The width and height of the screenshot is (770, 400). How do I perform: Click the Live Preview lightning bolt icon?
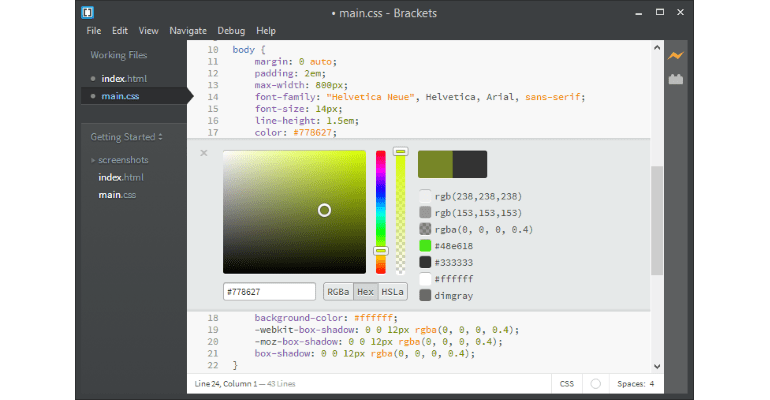(675, 56)
